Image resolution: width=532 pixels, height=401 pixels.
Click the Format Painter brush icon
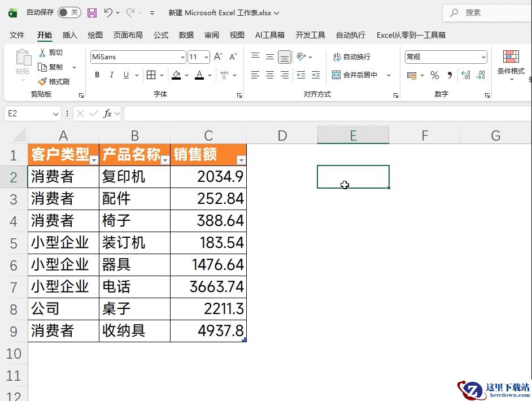click(x=42, y=81)
